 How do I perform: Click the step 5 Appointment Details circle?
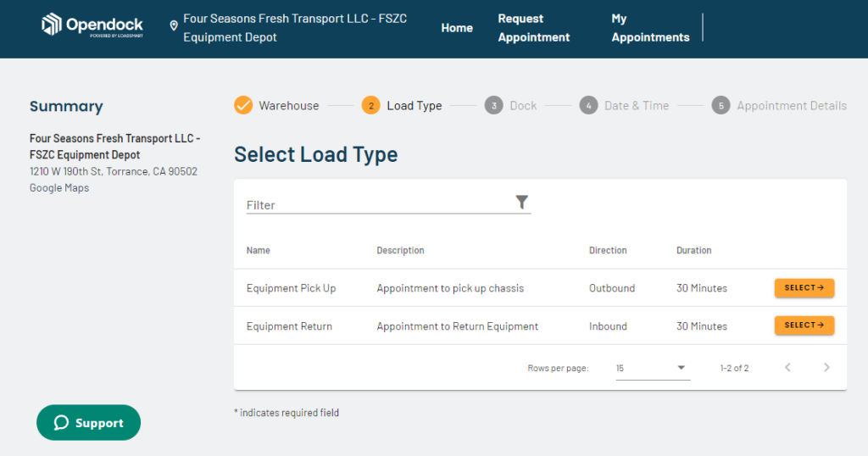721,105
